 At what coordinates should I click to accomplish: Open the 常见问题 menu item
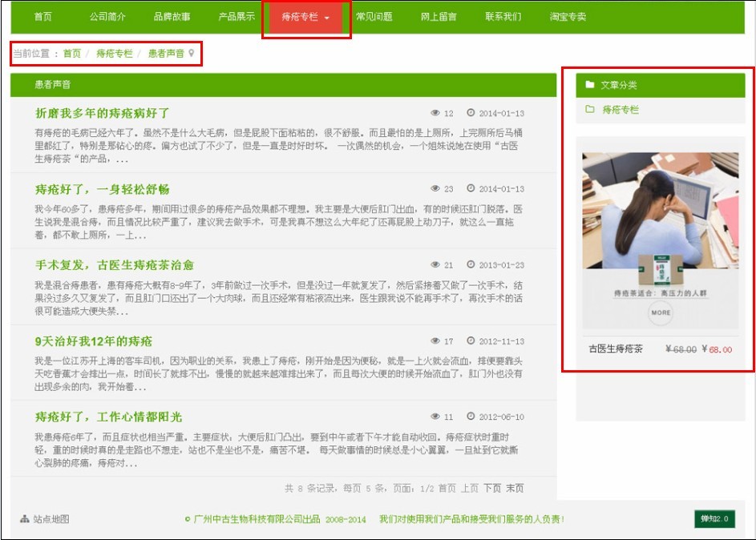[374, 17]
